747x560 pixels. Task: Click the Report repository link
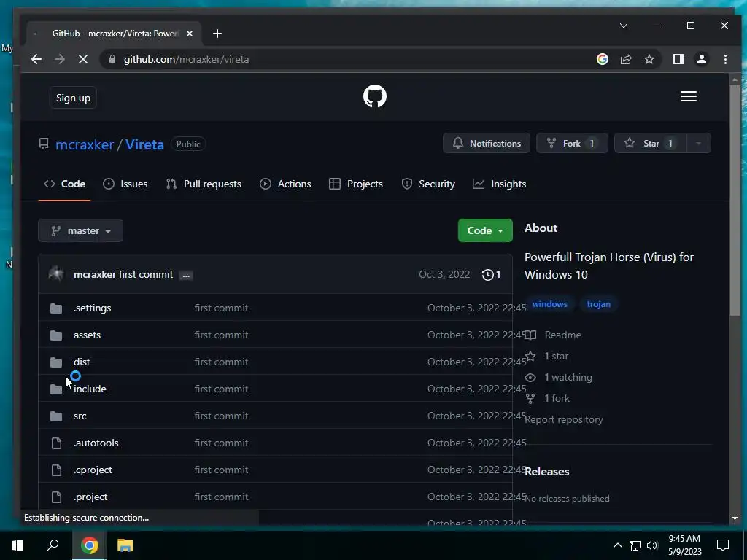(x=564, y=419)
